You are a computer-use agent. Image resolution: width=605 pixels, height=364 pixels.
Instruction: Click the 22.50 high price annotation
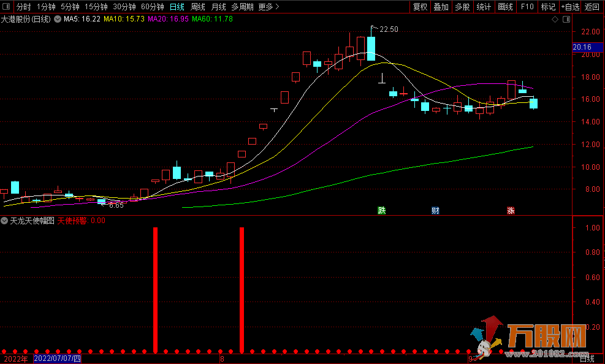click(x=389, y=29)
